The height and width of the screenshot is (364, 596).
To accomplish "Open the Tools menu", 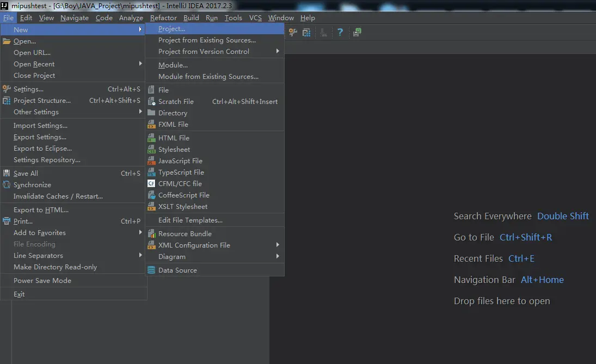I will [234, 18].
